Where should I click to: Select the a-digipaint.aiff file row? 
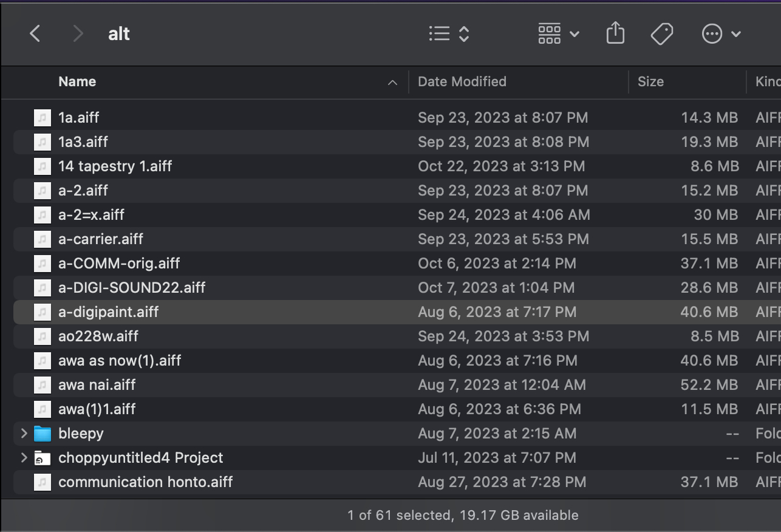pos(109,312)
